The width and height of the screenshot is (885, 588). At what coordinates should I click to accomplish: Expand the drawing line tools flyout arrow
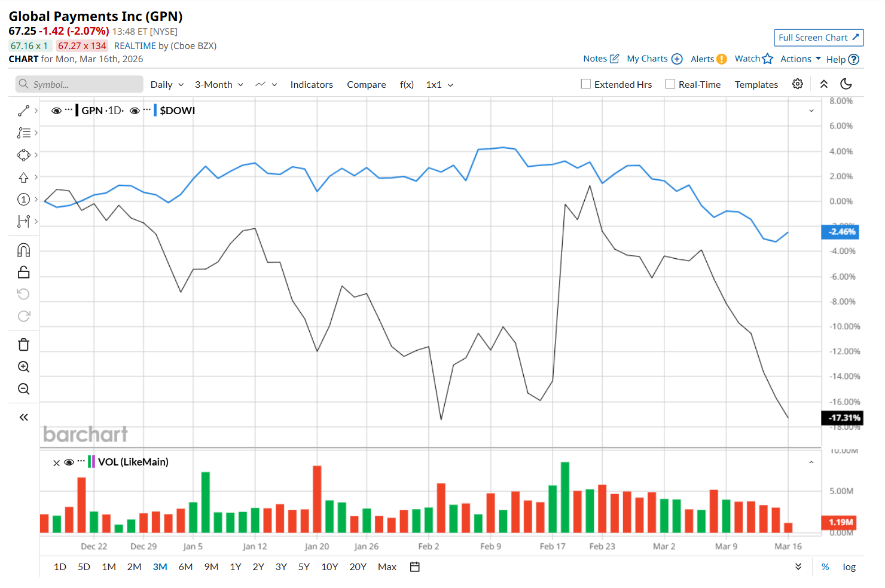pyautogui.click(x=36, y=111)
